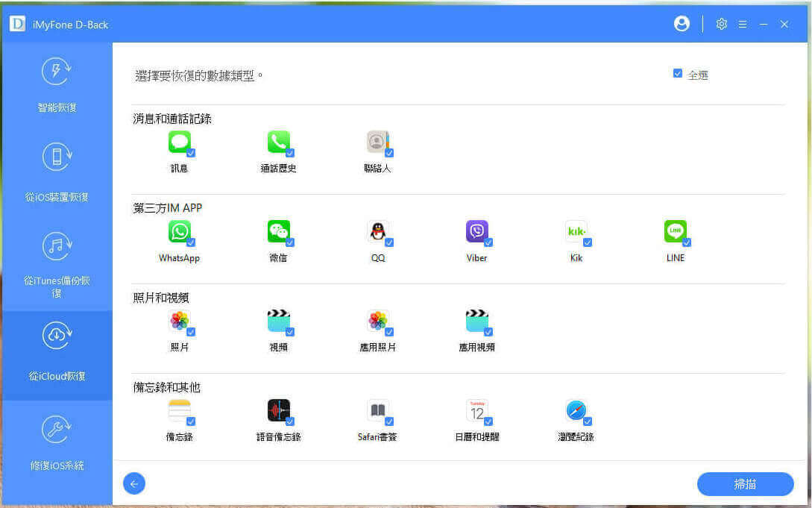812x508 pixels.
Task: Click the 備忘錄和其他 section heading
Action: click(x=167, y=388)
